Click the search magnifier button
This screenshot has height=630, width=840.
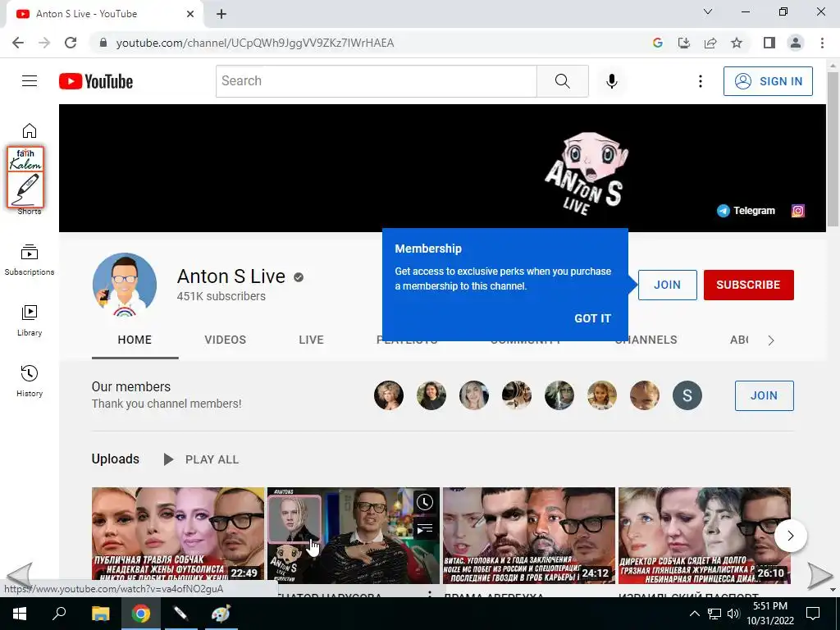[563, 81]
